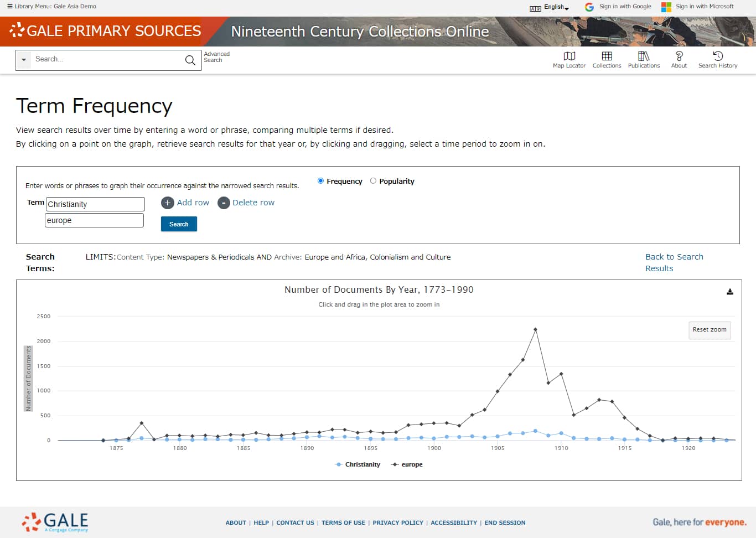Open the PRIVACY POLICY footer link
756x538 pixels.
pos(398,523)
